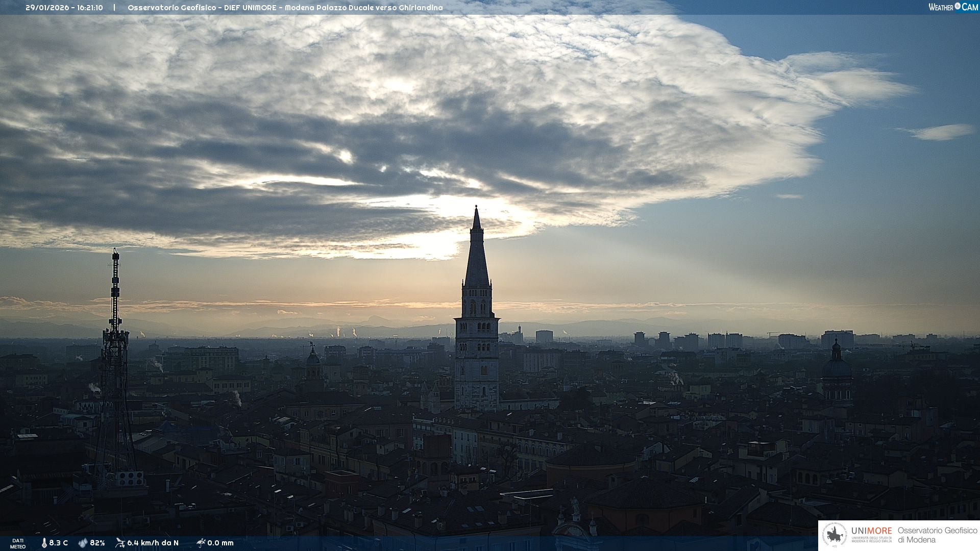Click the DATI METEO label
The image size is (980, 551).
(x=18, y=543)
